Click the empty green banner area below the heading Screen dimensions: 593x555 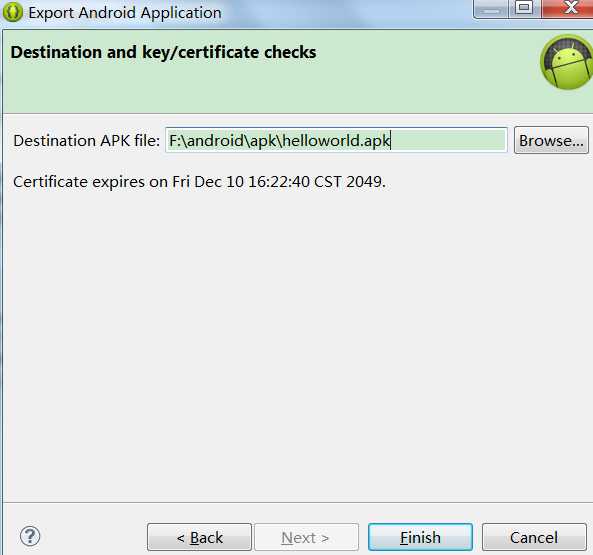point(265,89)
